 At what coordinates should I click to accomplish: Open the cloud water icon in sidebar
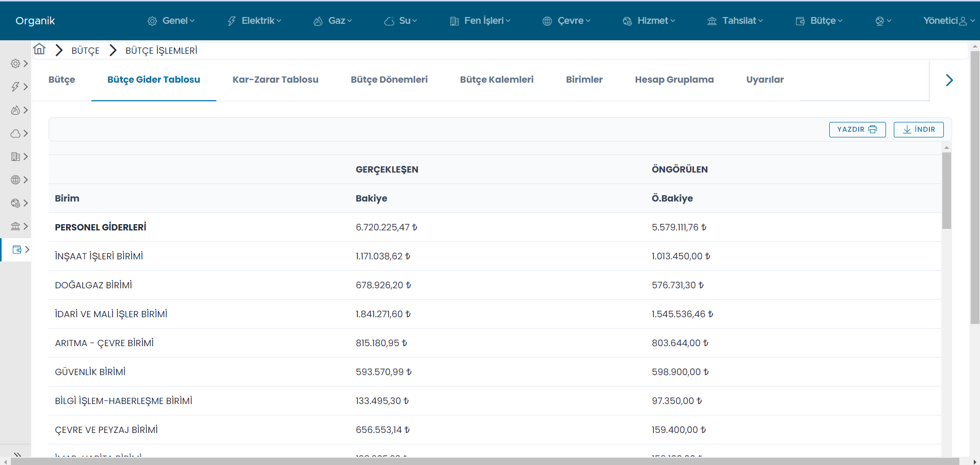16,133
